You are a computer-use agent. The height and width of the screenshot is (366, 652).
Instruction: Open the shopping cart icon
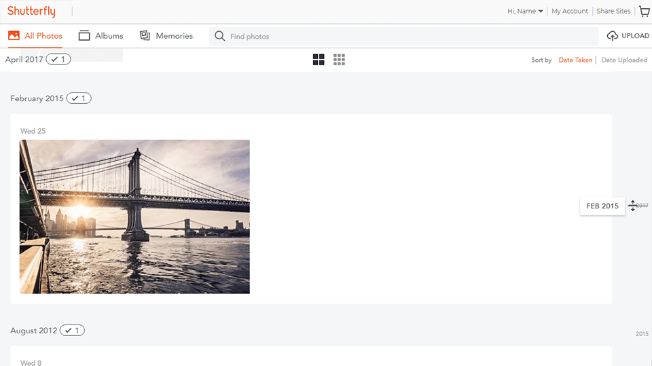click(x=645, y=11)
